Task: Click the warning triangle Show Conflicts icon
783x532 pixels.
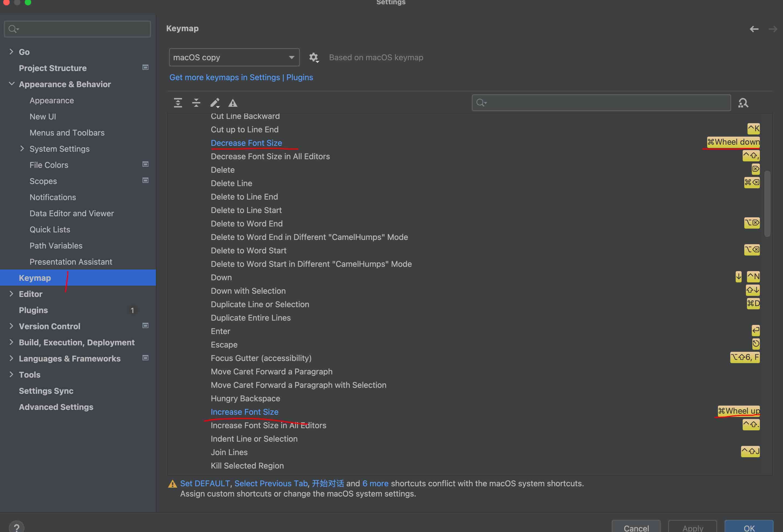Action: pyautogui.click(x=233, y=103)
